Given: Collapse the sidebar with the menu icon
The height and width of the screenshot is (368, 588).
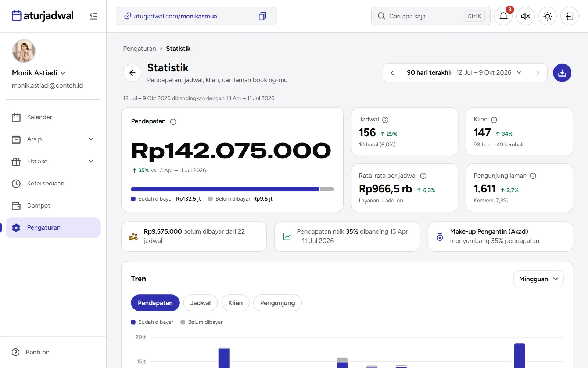Looking at the screenshot, I should click(x=93, y=16).
